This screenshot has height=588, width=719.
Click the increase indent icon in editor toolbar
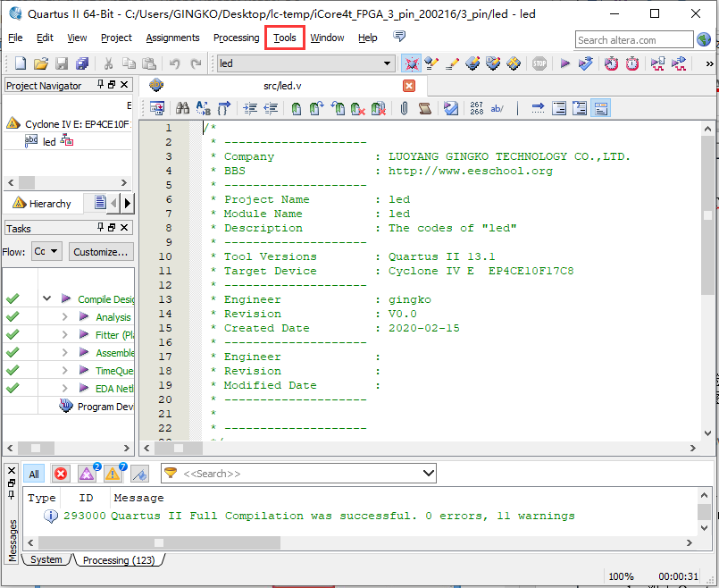coord(250,108)
